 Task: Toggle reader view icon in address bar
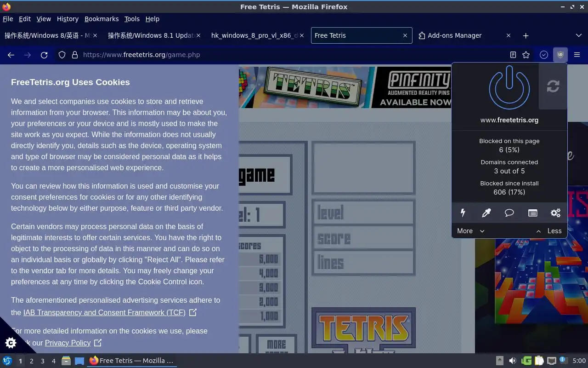coord(513,55)
